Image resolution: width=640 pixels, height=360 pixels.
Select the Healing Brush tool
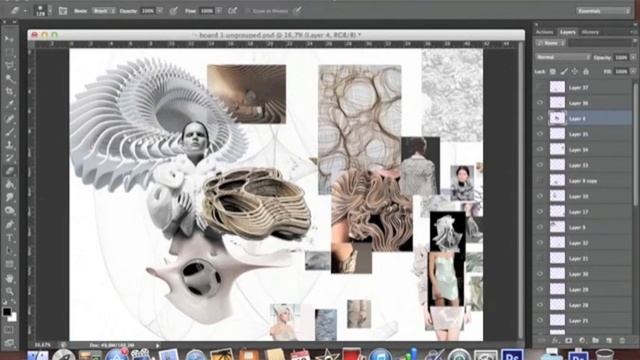coord(9,118)
